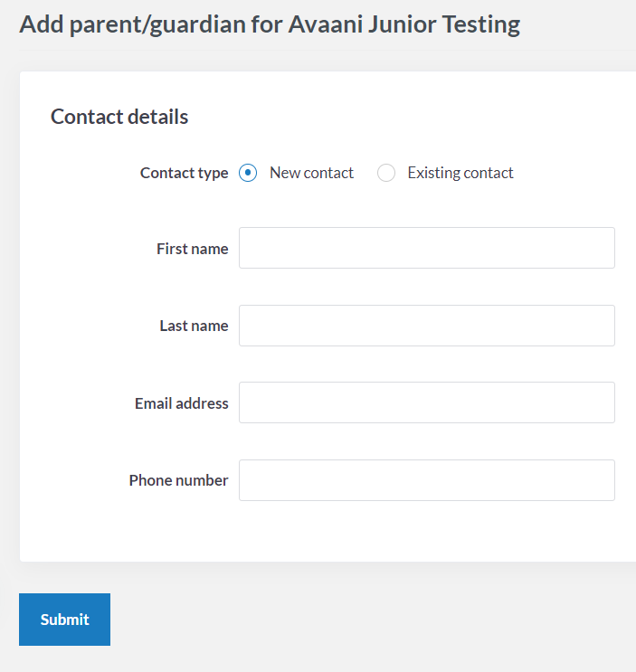Click the 'Add parent/guardian' page title

click(132, 24)
